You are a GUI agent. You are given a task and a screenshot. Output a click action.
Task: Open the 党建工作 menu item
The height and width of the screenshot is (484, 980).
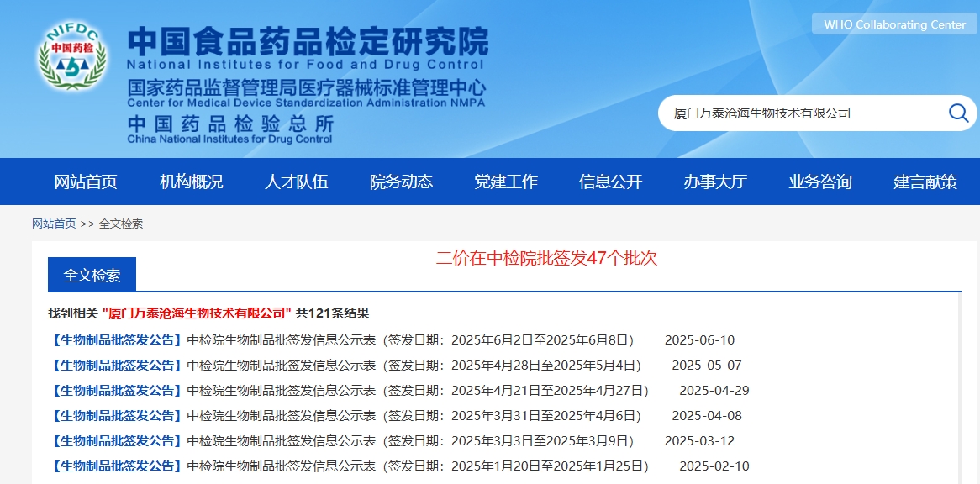[x=506, y=181]
